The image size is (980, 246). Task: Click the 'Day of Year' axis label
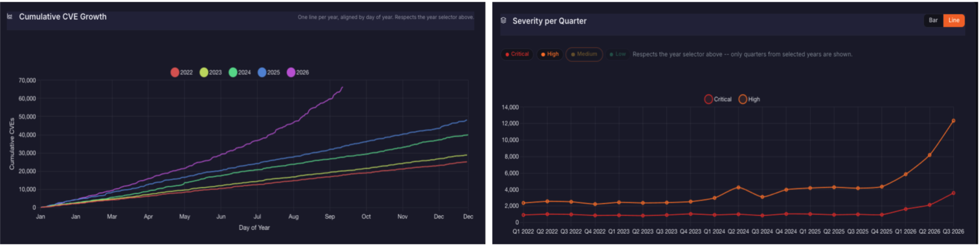tap(254, 228)
